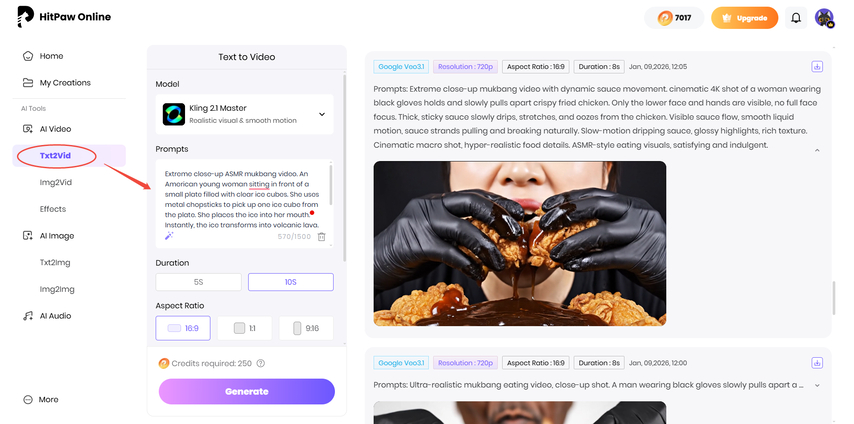Delete prompt text with trash icon

322,237
